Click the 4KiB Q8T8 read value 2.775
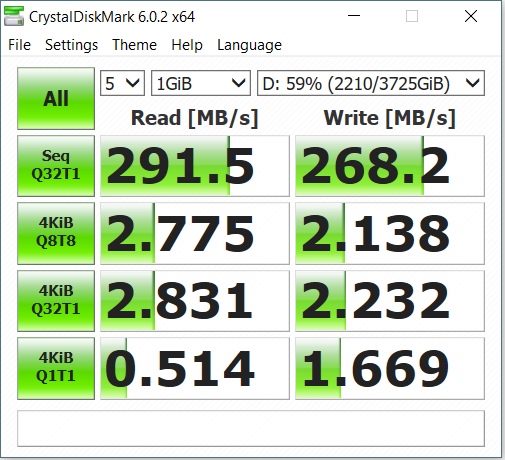 [x=195, y=233]
